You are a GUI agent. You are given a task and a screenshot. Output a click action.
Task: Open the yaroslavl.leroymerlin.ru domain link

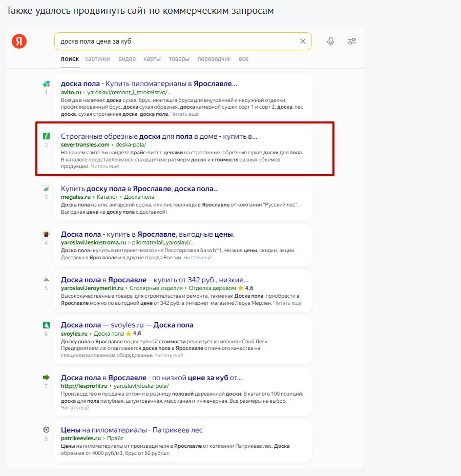(92, 288)
